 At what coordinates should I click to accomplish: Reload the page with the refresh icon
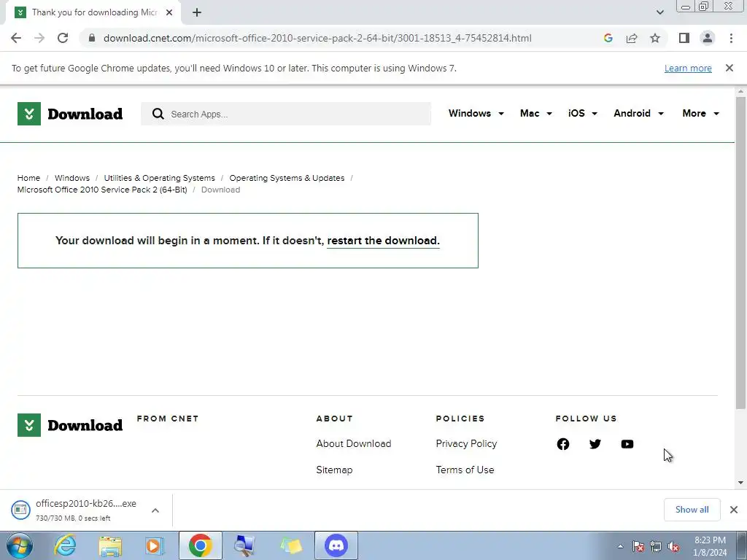[x=63, y=38]
